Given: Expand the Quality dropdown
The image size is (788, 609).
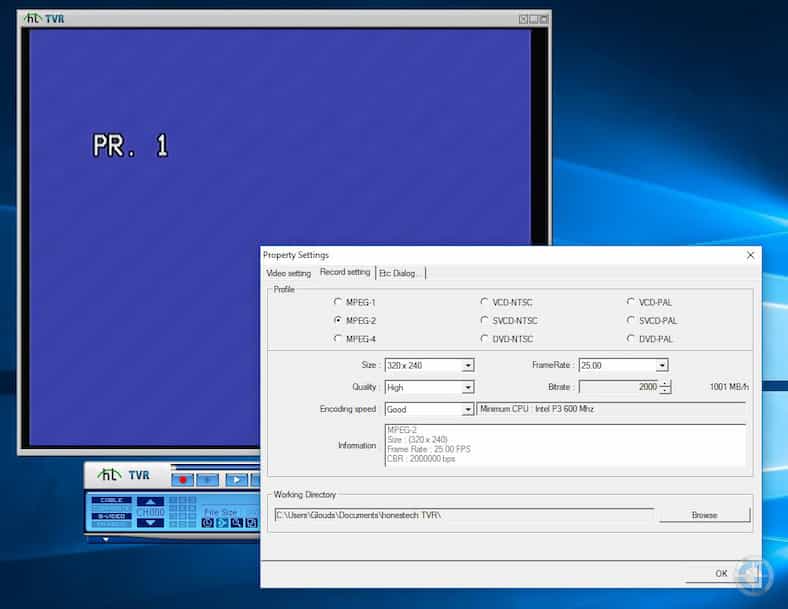Looking at the screenshot, I should point(468,388).
